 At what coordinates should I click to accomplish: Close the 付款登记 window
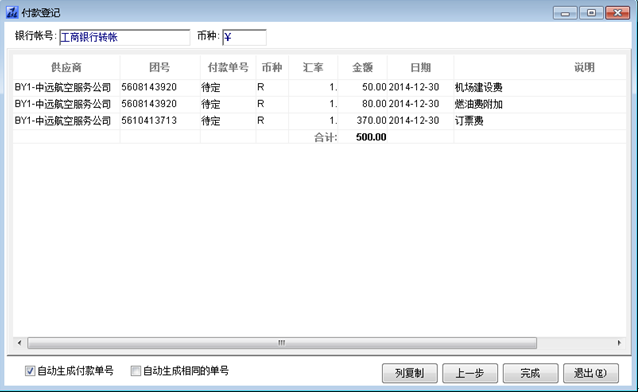click(x=617, y=13)
